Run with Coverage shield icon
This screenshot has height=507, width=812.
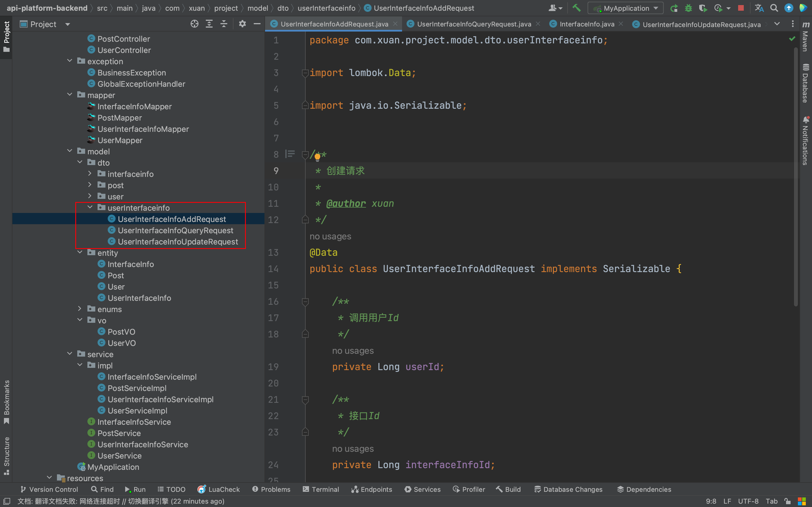(703, 8)
